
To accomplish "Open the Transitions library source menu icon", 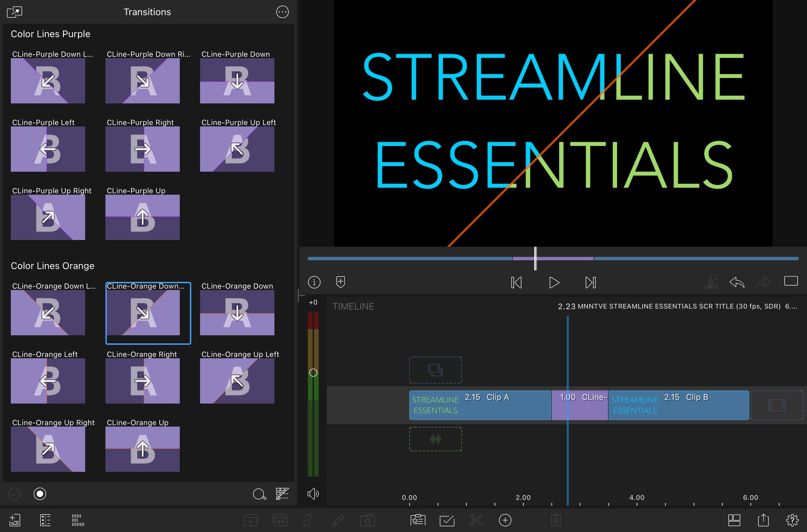I will coord(15,12).
